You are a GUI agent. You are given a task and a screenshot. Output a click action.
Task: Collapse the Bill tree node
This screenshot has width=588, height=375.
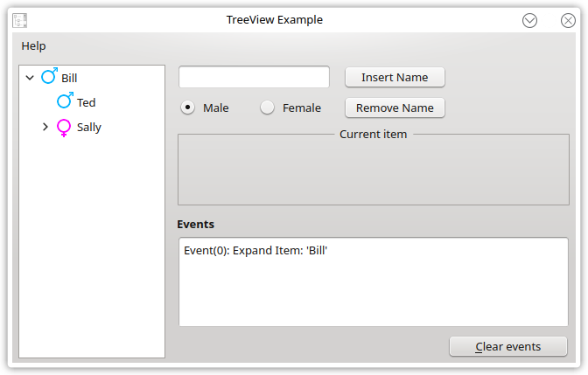pyautogui.click(x=30, y=78)
